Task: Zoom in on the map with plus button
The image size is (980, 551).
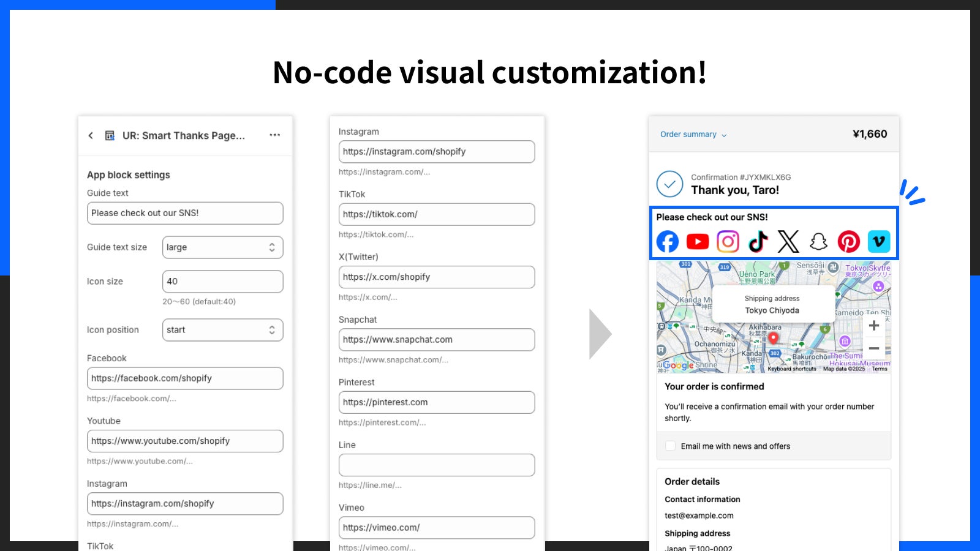Action: click(x=874, y=326)
